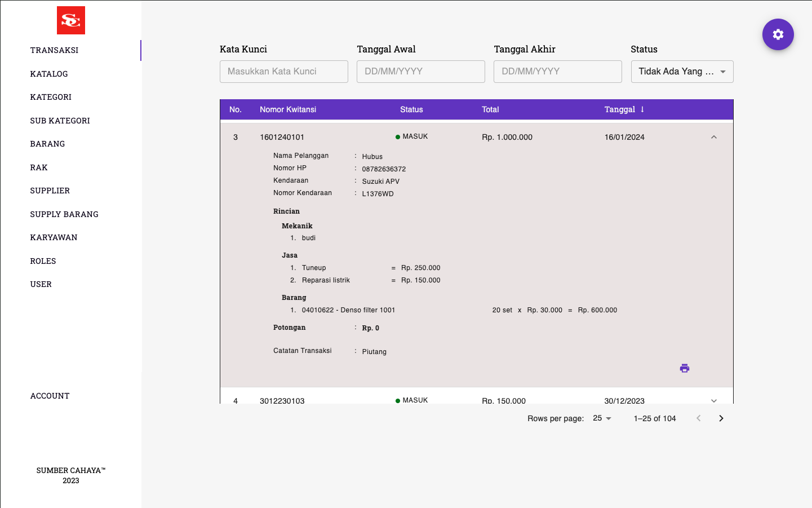Focus the Kata Kunci search field

click(x=283, y=72)
